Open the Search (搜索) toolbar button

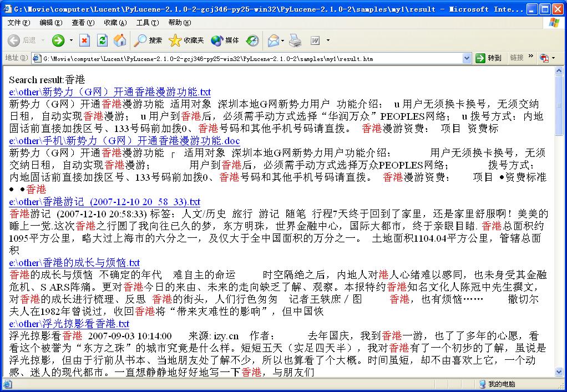(x=148, y=40)
